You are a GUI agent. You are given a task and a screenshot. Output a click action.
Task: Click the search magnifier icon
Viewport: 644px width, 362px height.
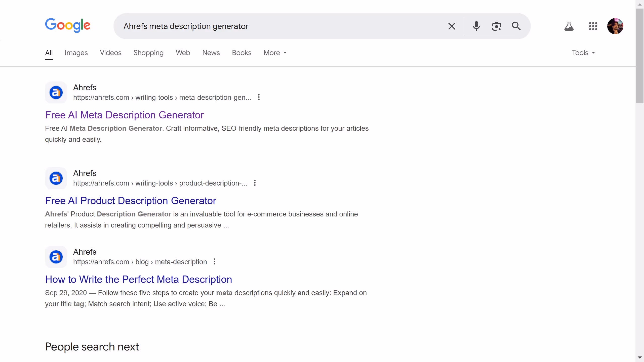(x=516, y=26)
